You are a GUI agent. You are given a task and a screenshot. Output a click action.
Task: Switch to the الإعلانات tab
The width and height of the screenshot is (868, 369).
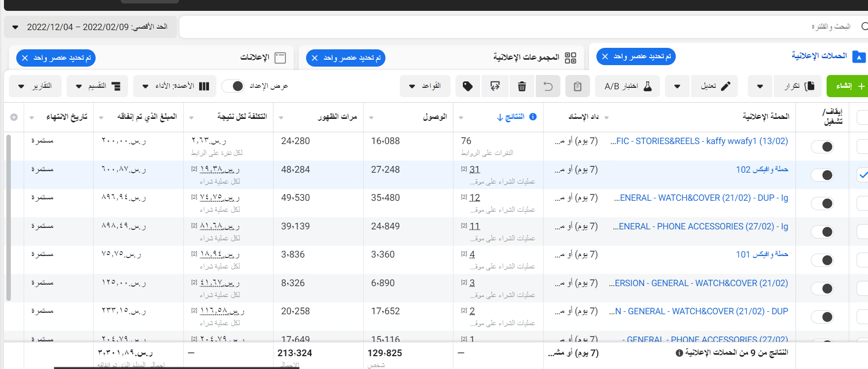point(255,58)
